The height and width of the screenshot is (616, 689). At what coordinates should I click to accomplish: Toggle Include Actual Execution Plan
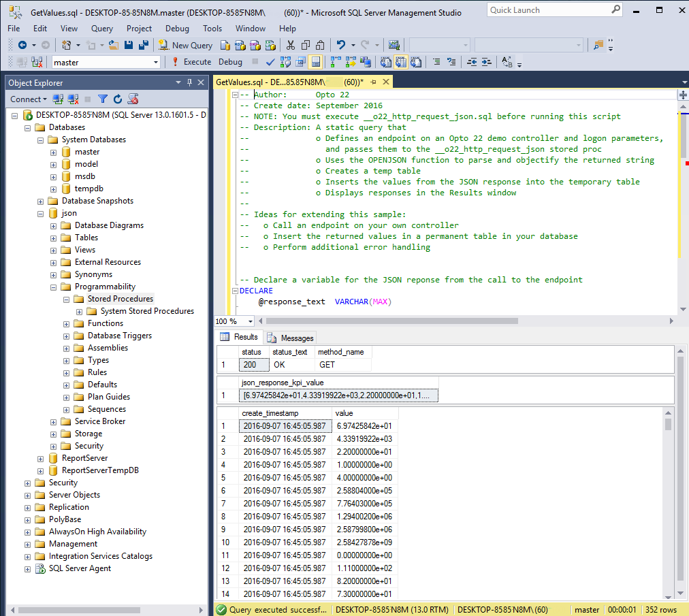(336, 63)
